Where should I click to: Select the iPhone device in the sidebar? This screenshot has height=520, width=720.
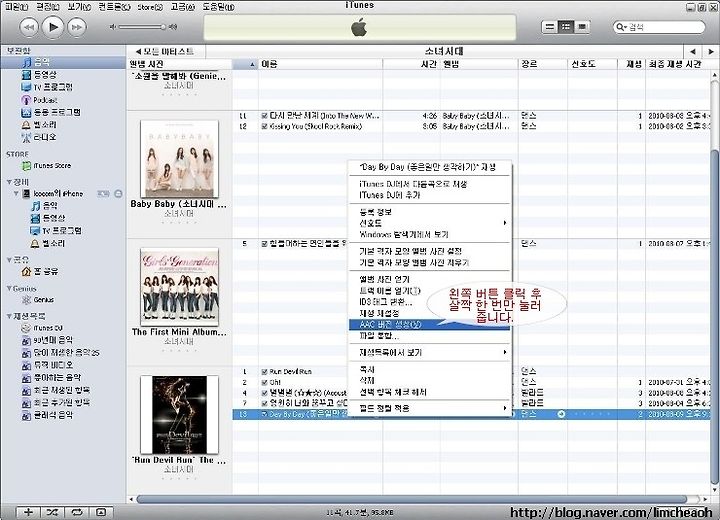click(x=58, y=193)
